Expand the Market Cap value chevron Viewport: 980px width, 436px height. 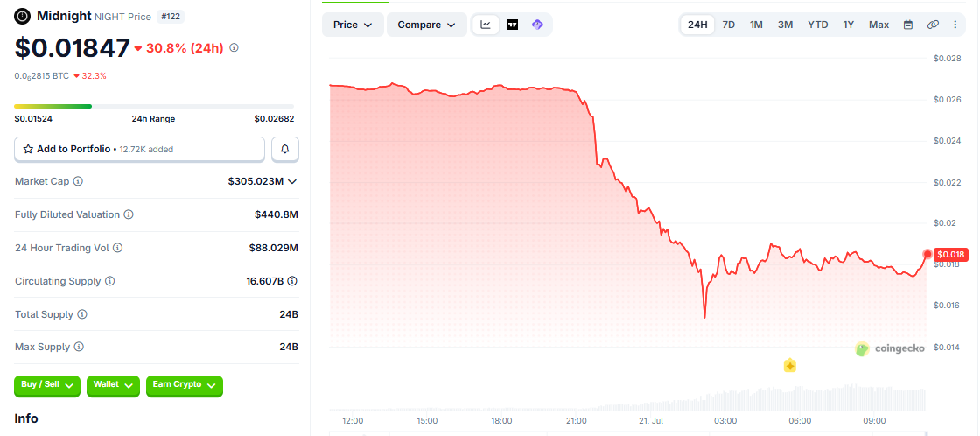click(x=292, y=181)
